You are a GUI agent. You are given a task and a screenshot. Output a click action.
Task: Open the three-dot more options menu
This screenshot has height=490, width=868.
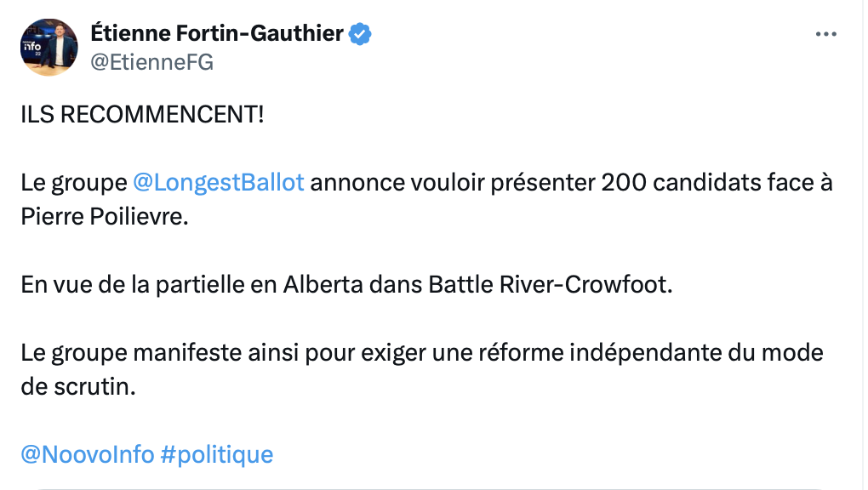click(x=825, y=34)
